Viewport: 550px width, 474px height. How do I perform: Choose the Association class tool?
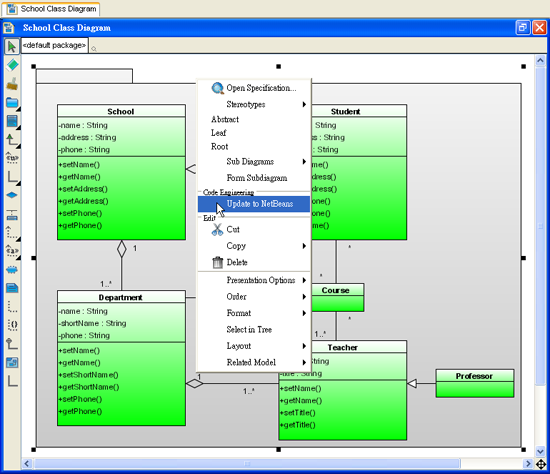12,214
